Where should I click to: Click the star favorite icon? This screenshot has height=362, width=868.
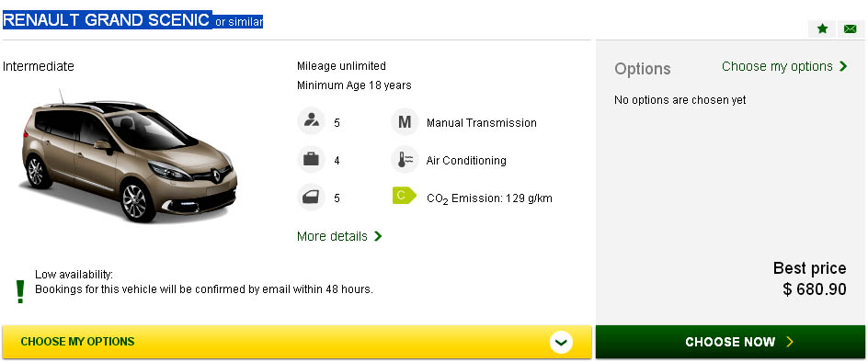click(x=822, y=28)
